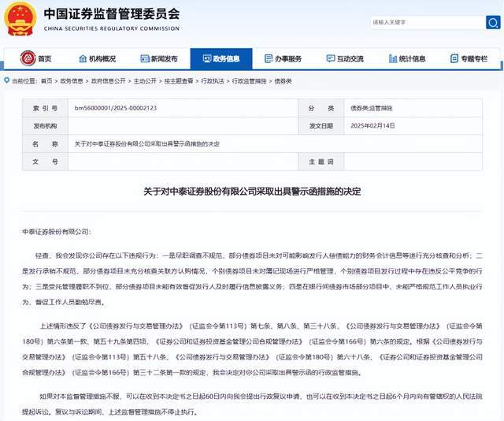
Task: Open the 办事服务 navigation tab
Action: click(x=283, y=58)
